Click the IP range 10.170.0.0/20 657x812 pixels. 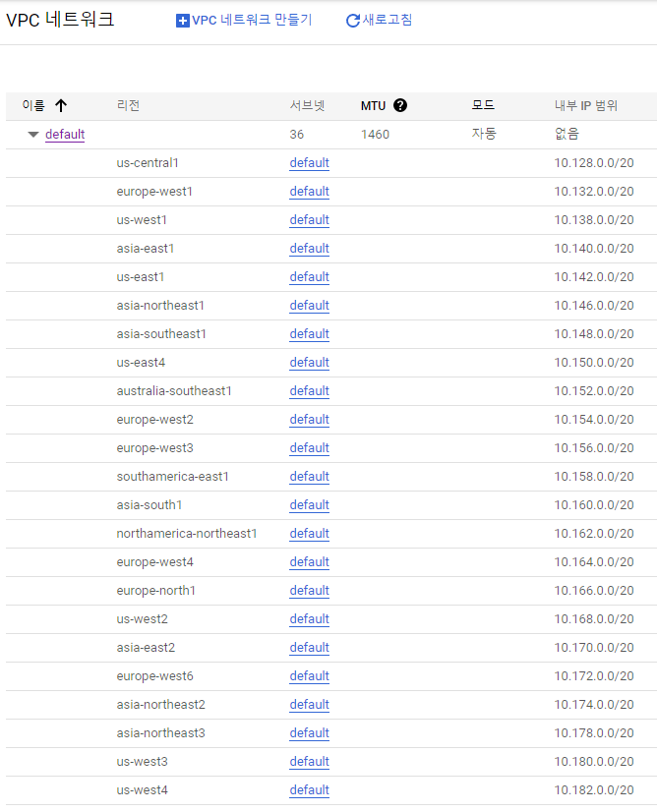click(x=594, y=647)
